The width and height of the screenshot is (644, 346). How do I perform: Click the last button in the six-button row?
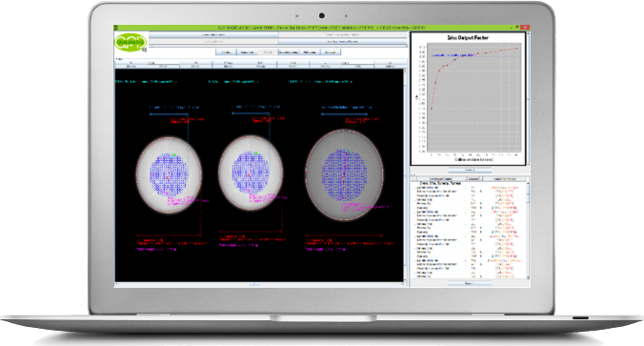(x=331, y=52)
